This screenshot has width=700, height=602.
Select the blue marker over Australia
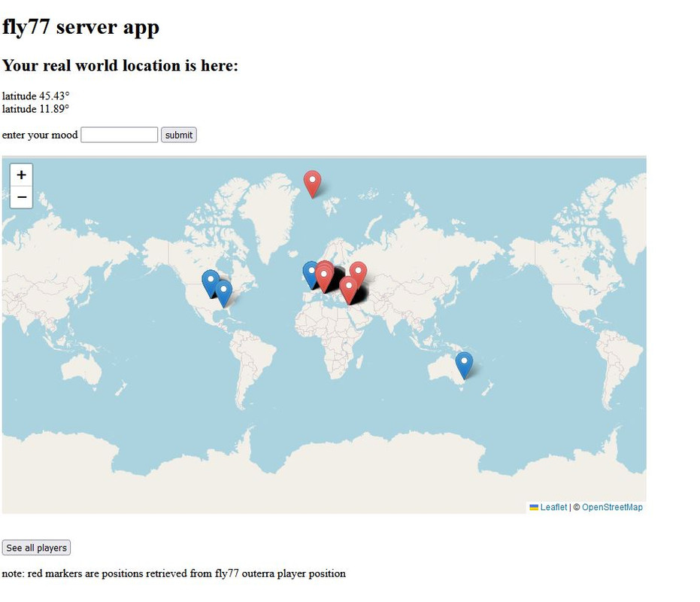click(465, 366)
